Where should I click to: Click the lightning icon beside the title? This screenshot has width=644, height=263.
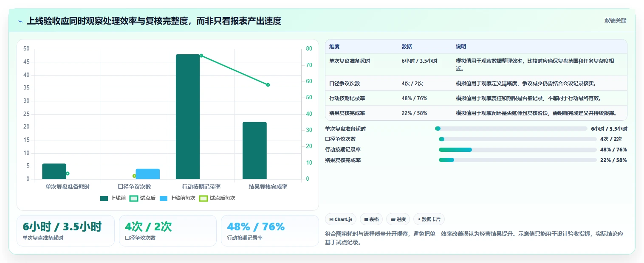(20, 21)
